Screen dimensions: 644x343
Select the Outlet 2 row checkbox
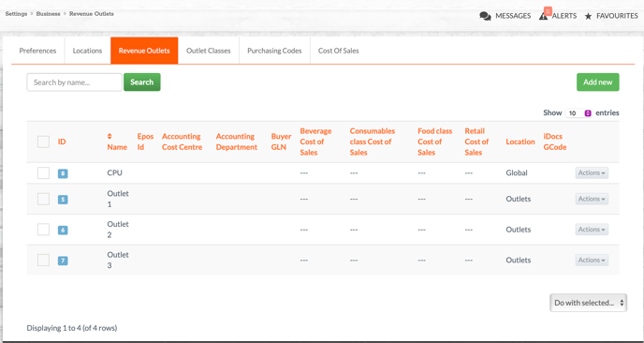coord(44,230)
